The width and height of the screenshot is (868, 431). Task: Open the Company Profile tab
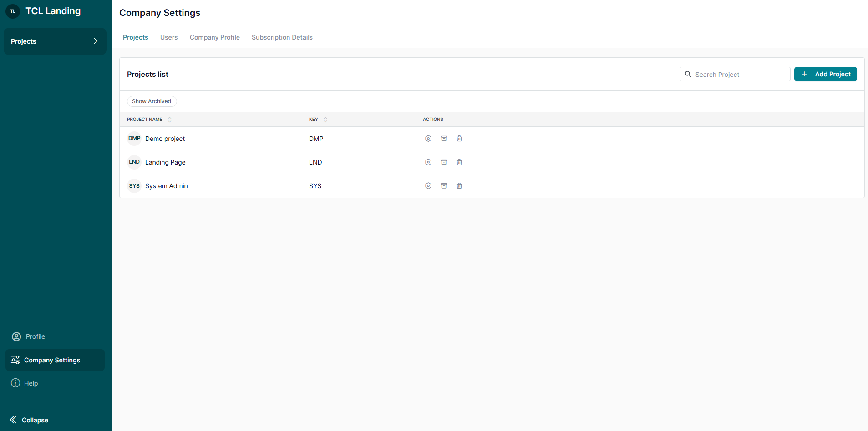pos(215,37)
